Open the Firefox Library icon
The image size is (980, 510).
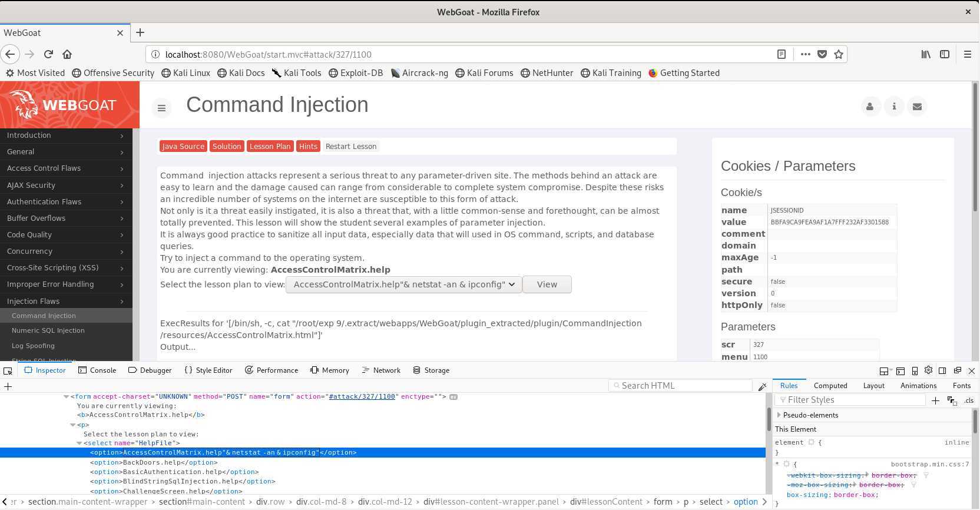pos(926,54)
